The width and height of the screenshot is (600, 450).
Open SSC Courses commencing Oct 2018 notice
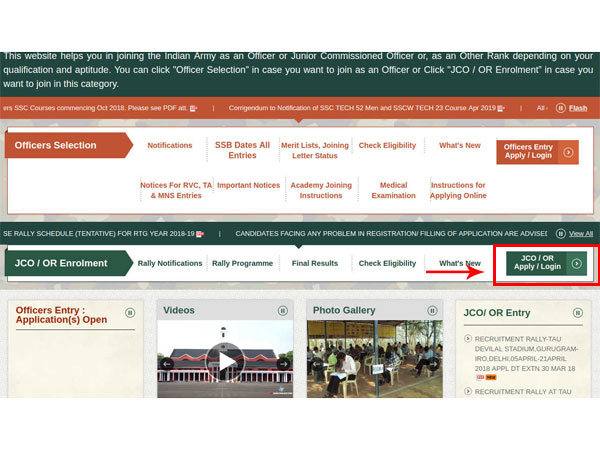click(95, 108)
